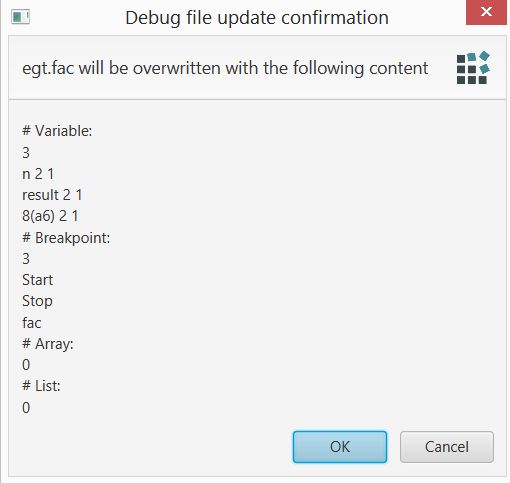Image resolution: width=510 pixels, height=483 pixels.
Task: Select the '# Array:' heading line
Action: [48, 344]
